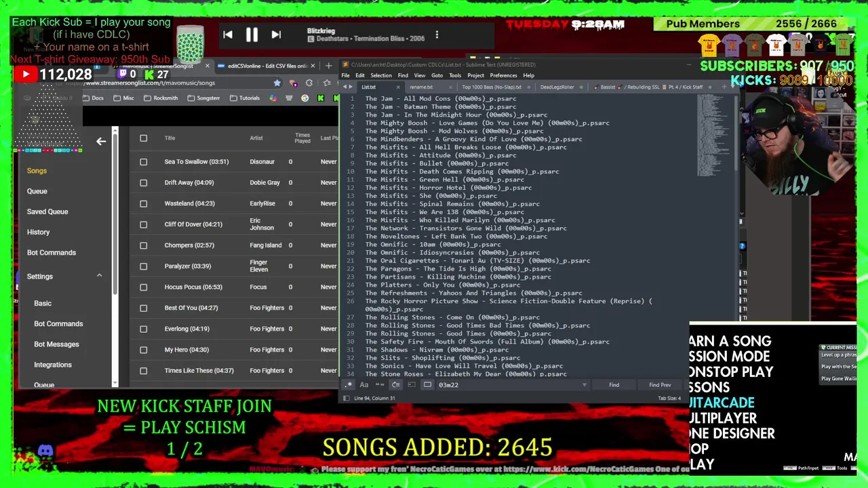Close the editCSVonline browser tab
This screenshot has width=868, height=488.
coord(313,66)
